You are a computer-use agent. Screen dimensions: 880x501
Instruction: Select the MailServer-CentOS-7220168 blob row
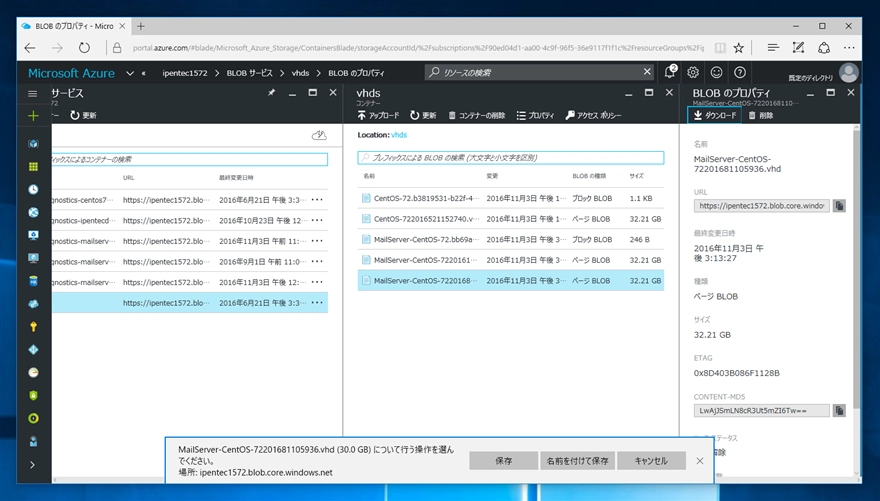tap(511, 281)
